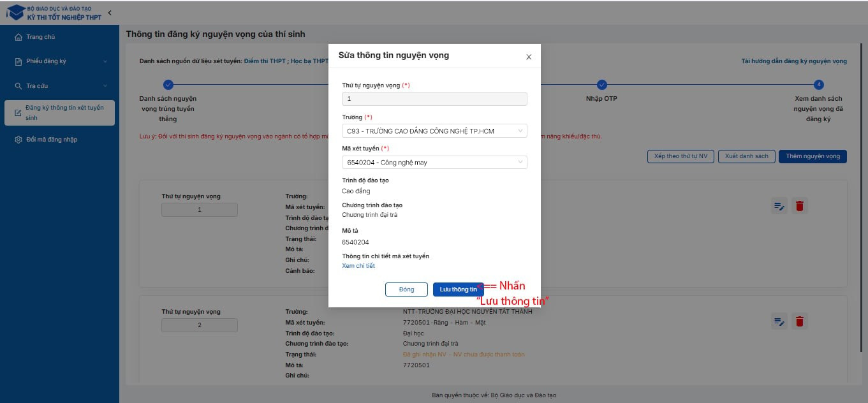The width and height of the screenshot is (868, 403).
Task: Click the edit icon for nguyện vọng 2
Action: [x=779, y=321]
